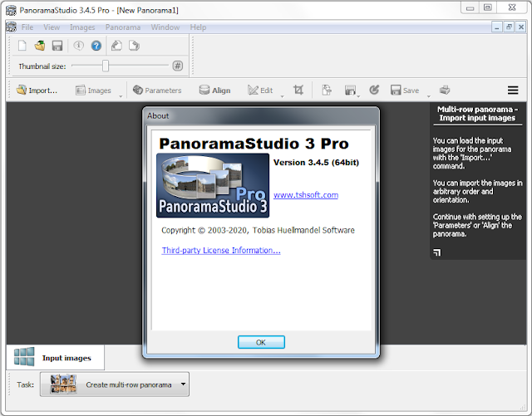
Task: Expand the Save button dropdown arrow
Action: [429, 96]
